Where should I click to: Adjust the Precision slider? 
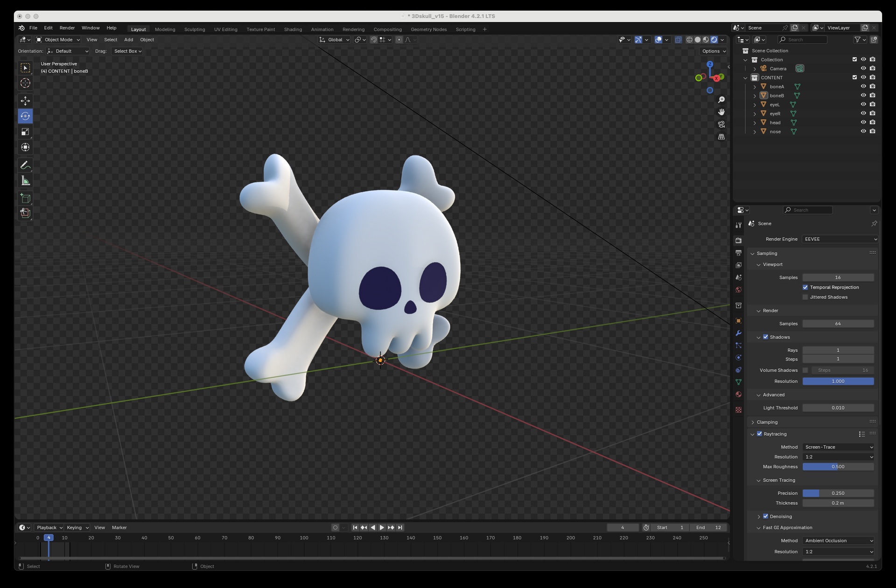[x=838, y=493]
